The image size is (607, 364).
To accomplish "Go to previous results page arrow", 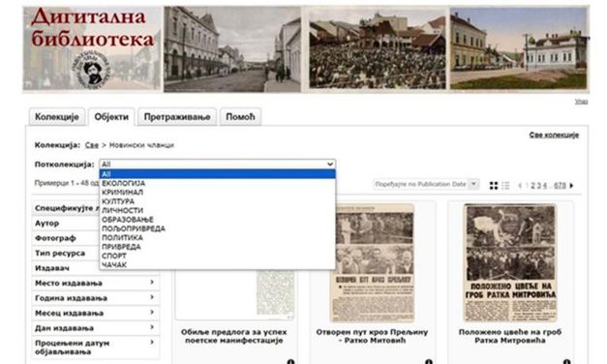I will [x=520, y=186].
